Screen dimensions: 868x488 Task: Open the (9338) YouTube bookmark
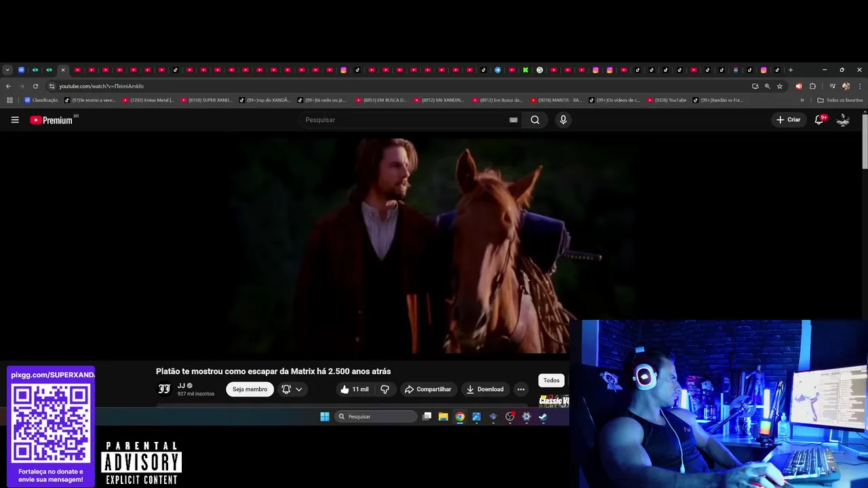pyautogui.click(x=667, y=100)
